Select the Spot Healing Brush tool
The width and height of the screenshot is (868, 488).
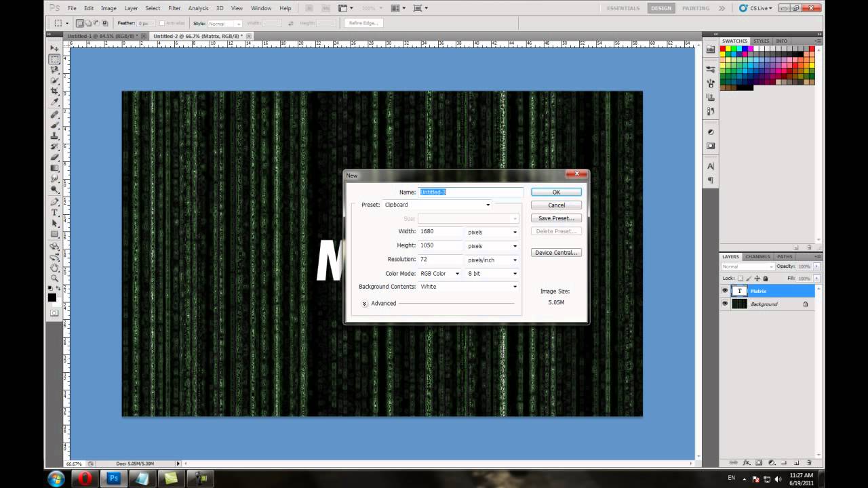(x=54, y=115)
